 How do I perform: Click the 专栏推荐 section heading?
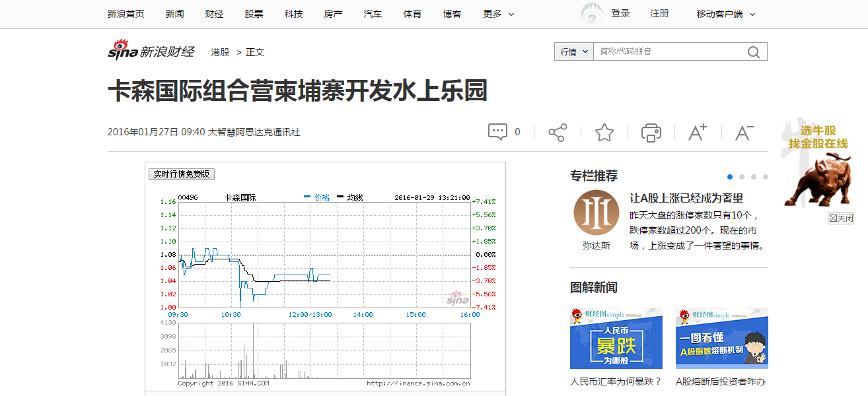(594, 176)
